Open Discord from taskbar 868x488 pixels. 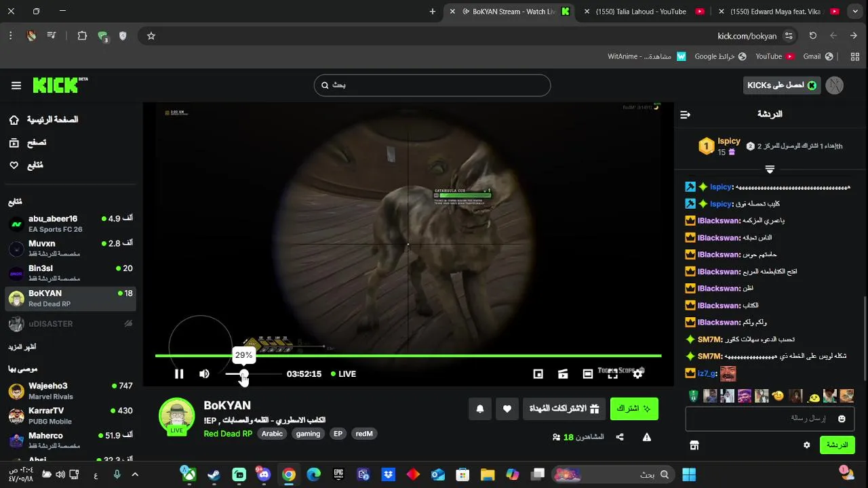click(x=264, y=475)
